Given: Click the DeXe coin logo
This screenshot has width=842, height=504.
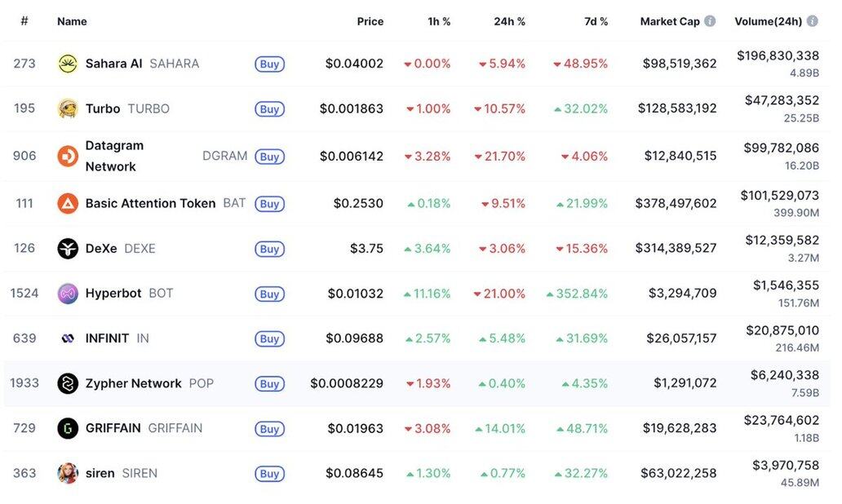Looking at the screenshot, I should tap(68, 249).
